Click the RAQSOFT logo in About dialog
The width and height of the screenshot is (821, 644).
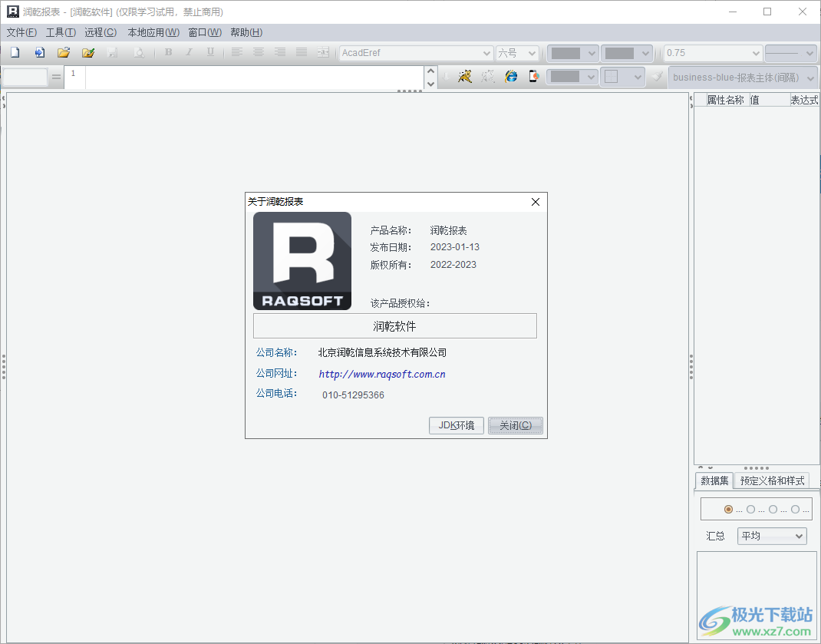pos(302,261)
